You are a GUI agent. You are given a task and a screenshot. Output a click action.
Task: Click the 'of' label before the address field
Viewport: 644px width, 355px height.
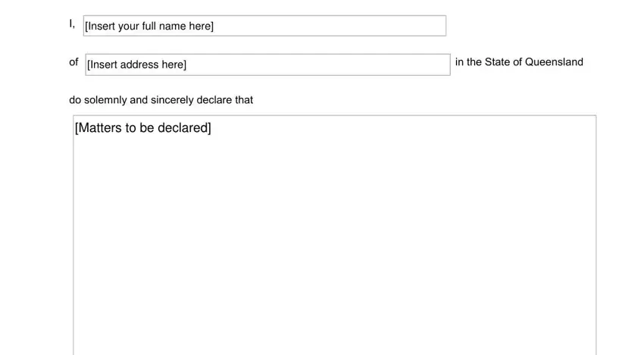(x=73, y=62)
